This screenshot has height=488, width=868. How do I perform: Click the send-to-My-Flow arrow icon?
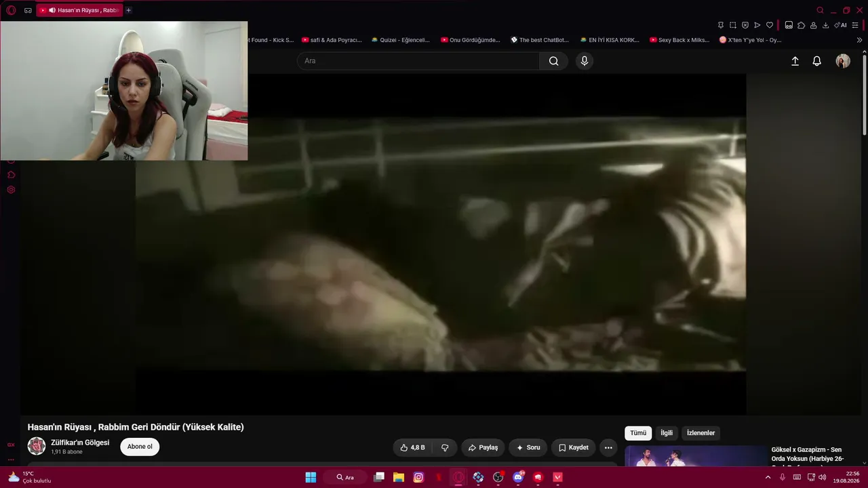(757, 25)
